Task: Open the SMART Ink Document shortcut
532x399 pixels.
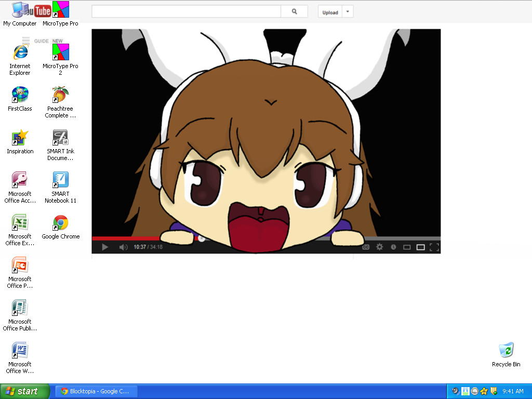Action: coord(60,145)
